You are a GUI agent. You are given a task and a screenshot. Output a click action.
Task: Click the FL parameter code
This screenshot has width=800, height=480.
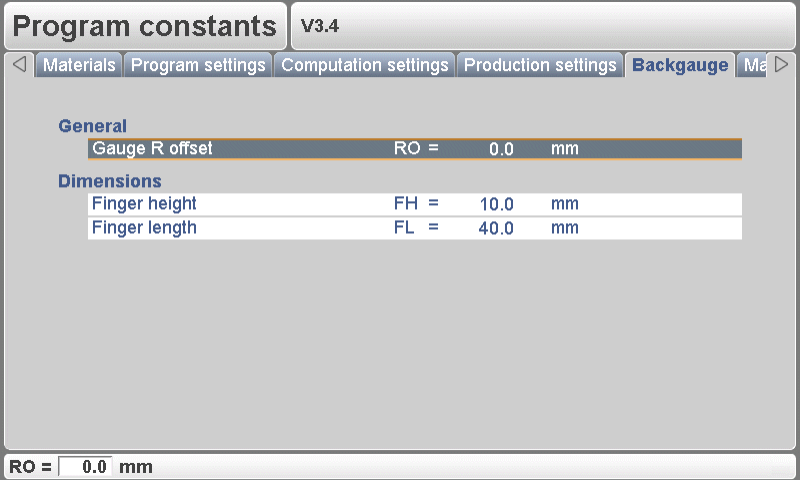(405, 228)
